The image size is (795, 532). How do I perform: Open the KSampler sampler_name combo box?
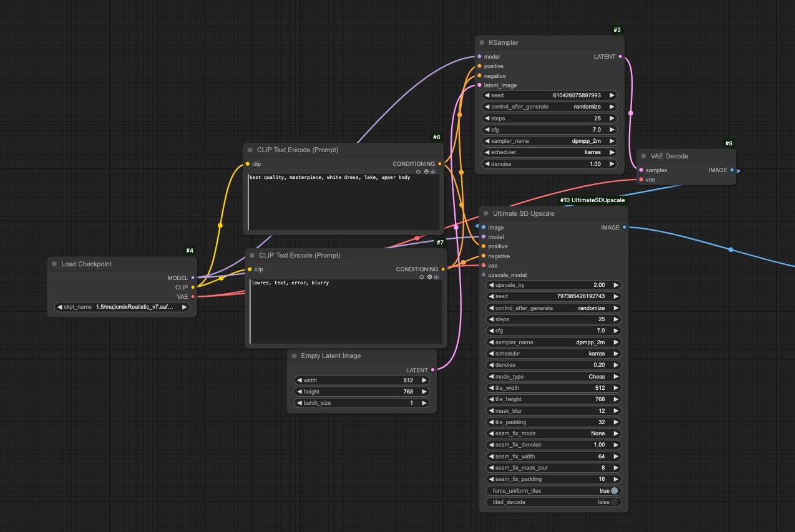coord(549,141)
